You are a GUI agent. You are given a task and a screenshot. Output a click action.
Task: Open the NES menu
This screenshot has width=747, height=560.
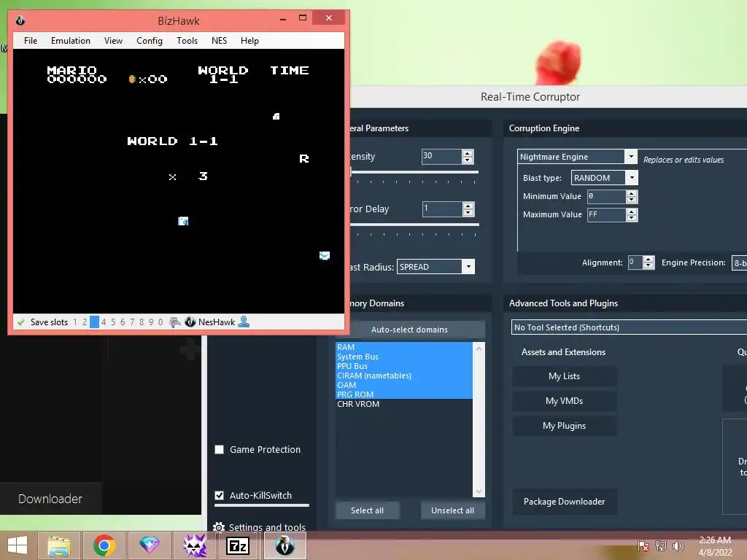click(219, 41)
